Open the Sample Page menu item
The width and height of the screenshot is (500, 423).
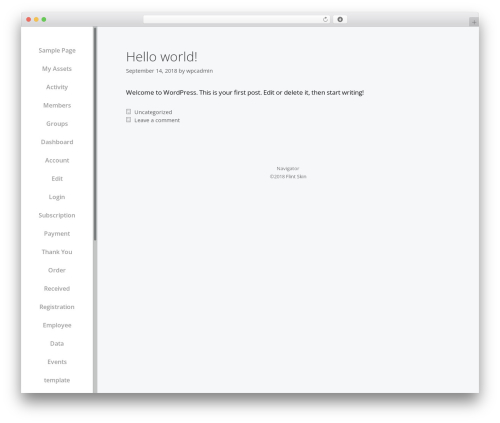coord(57,50)
